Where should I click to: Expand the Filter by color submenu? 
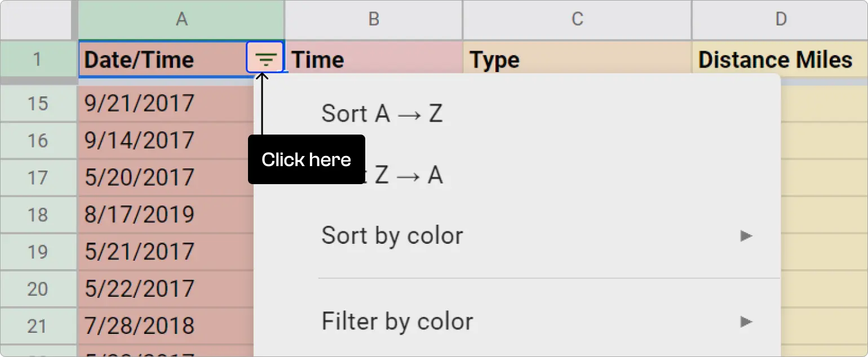click(x=398, y=321)
